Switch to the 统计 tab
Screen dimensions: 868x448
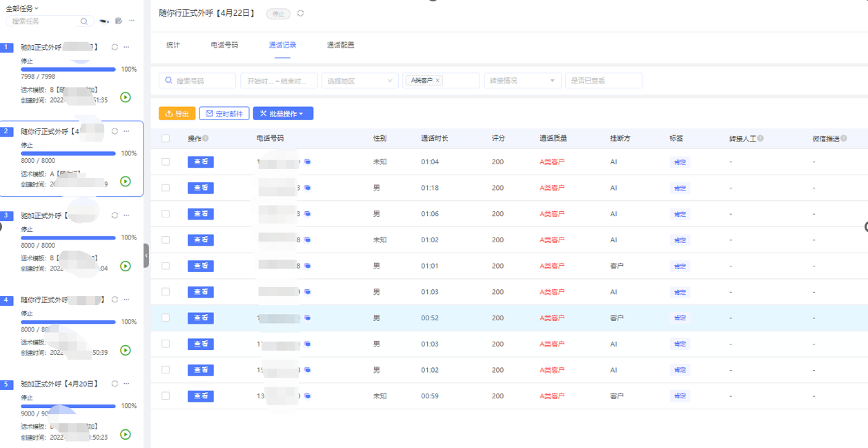pos(173,45)
